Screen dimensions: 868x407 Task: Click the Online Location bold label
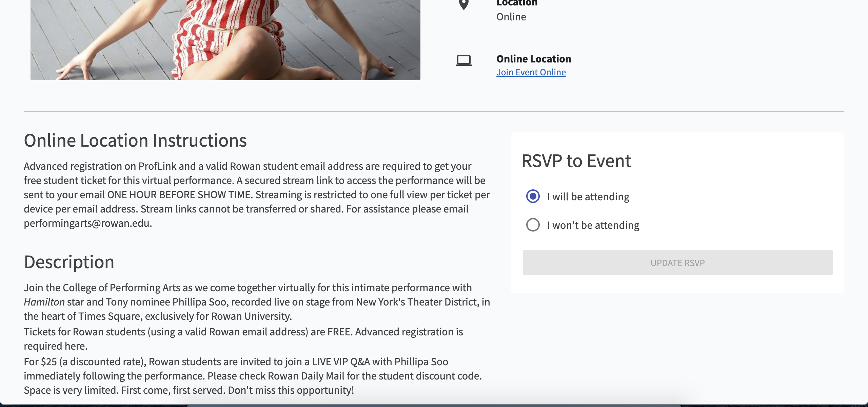pyautogui.click(x=534, y=59)
